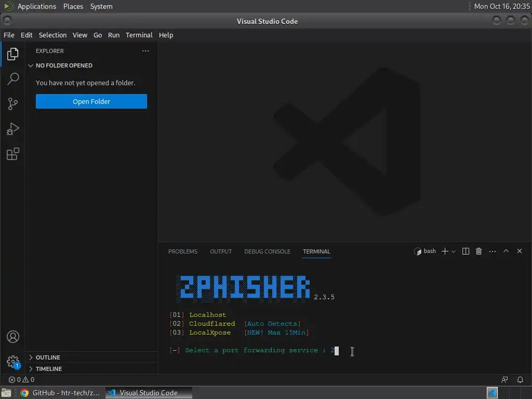The image size is (532, 399).
Task: Open the View menu
Action: (80, 35)
